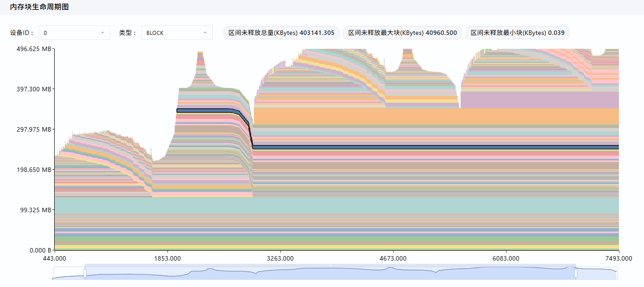The width and height of the screenshot is (644, 287).
Task: Click the 区间未释放最小块 0.039 badge
Action: (x=518, y=33)
